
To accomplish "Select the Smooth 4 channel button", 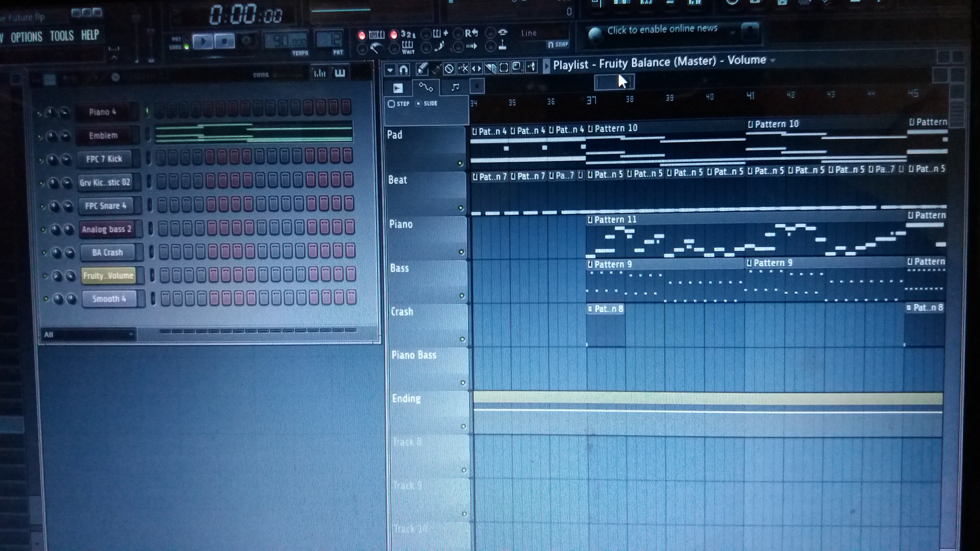I will 109,299.
